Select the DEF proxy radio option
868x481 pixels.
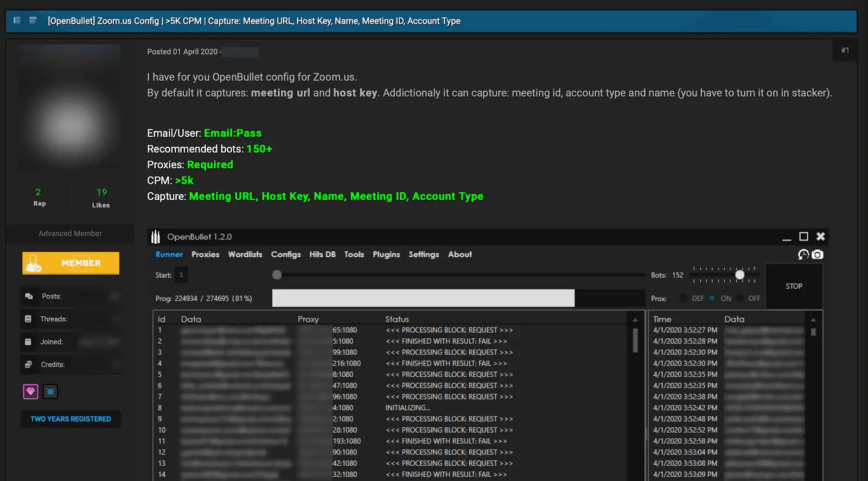684,299
